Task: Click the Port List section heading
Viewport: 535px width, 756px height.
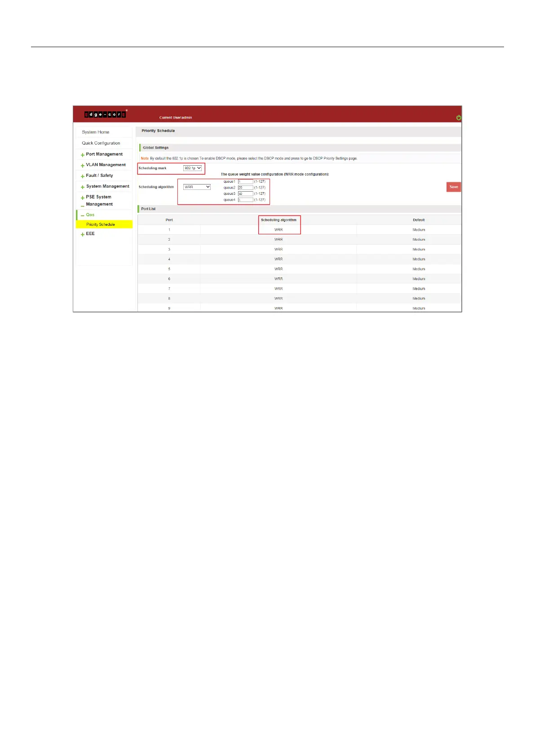Action: tap(148, 209)
